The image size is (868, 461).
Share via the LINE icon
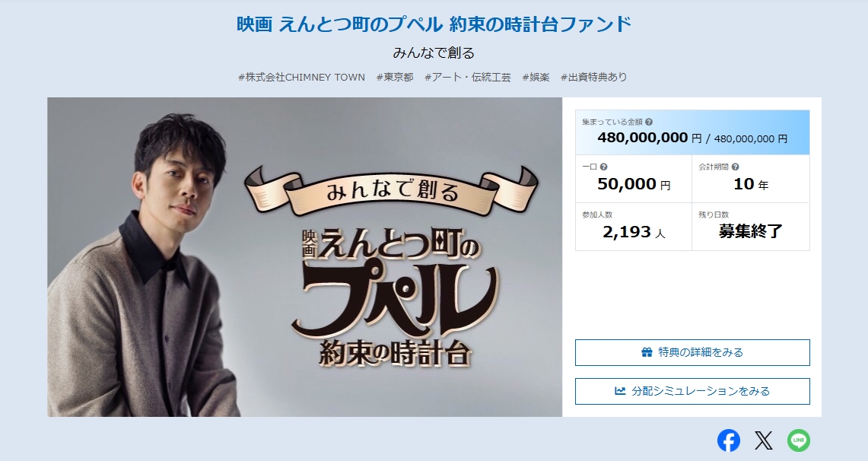[x=798, y=440]
